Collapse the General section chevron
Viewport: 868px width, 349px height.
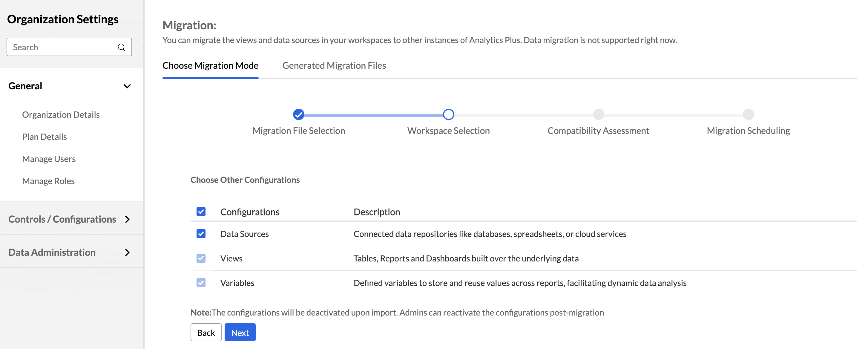click(x=127, y=86)
